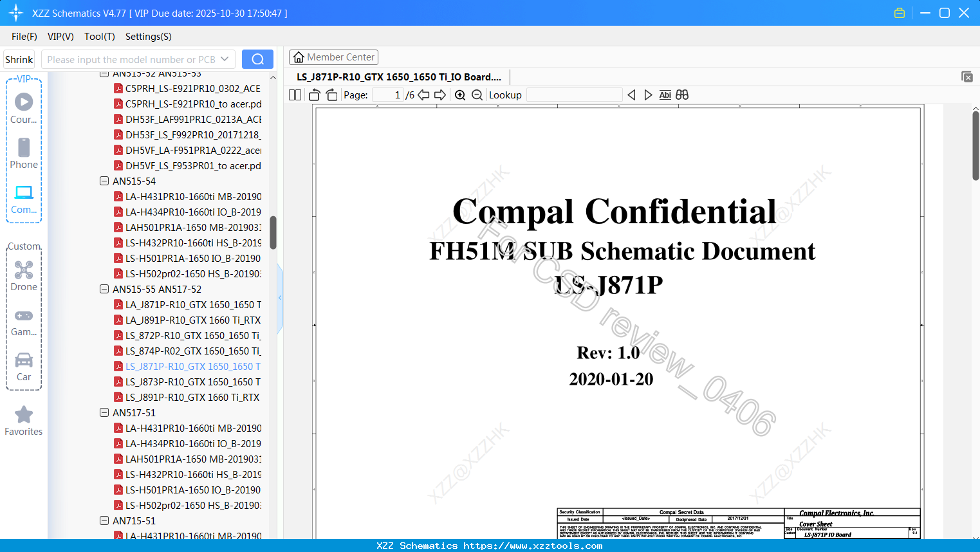
Task: Select the Drone category icon
Action: (x=24, y=275)
